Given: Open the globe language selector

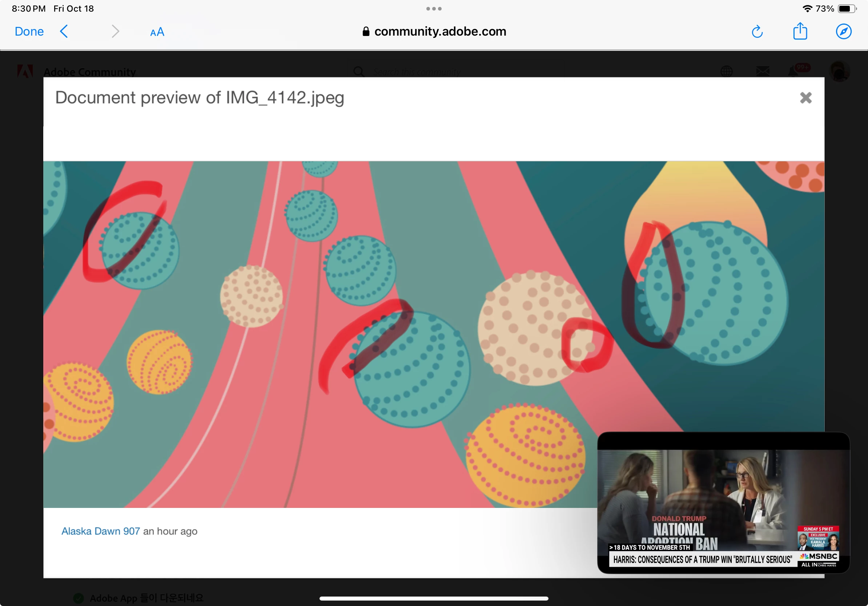Looking at the screenshot, I should [726, 72].
